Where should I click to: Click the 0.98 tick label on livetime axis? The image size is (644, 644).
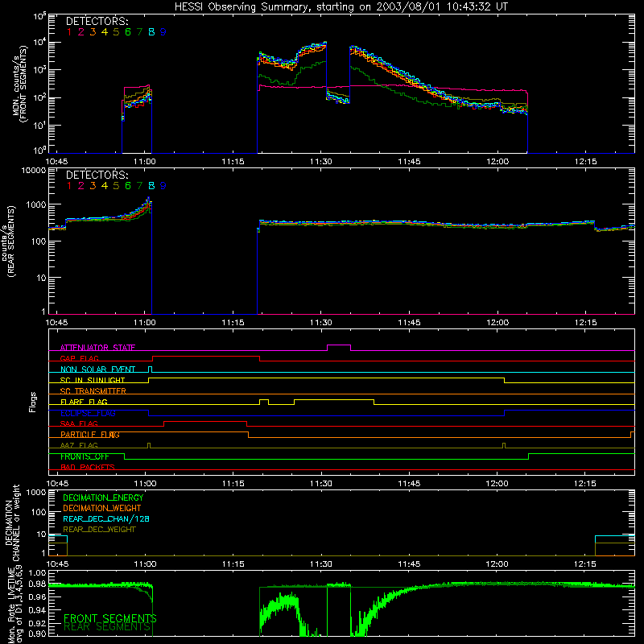pos(37,584)
